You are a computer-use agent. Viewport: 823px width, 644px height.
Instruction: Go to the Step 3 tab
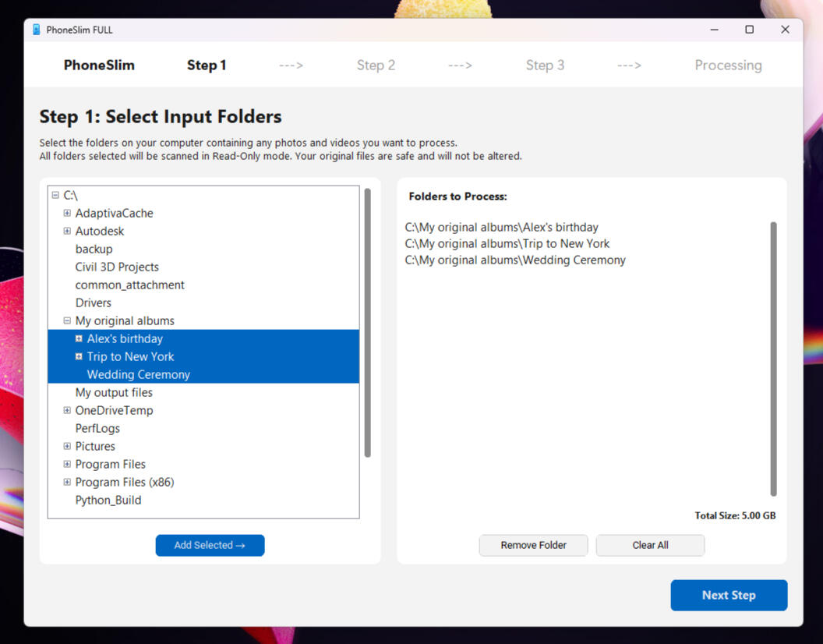click(545, 65)
